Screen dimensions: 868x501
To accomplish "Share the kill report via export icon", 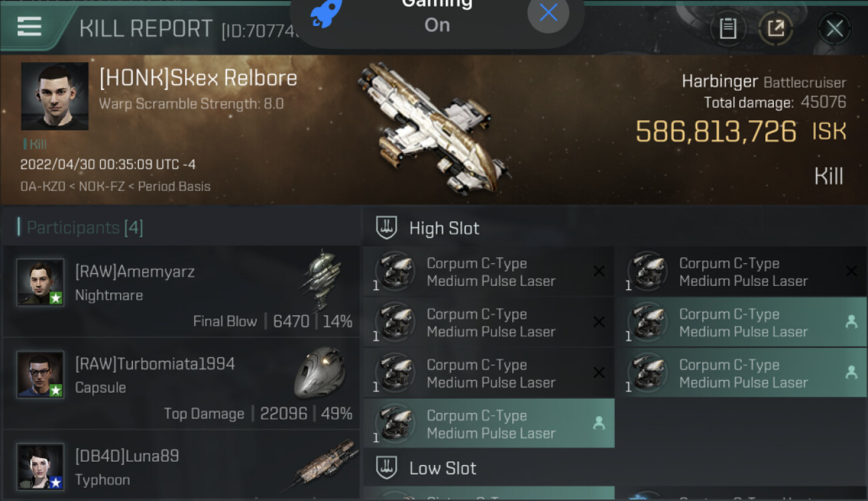I will [776, 28].
